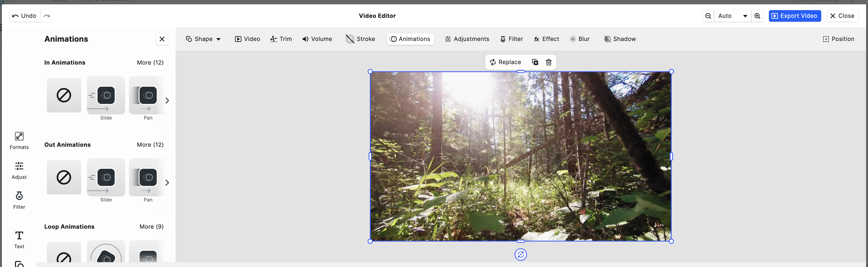The image size is (868, 267).
Task: Open the Shadow settings
Action: 620,39
